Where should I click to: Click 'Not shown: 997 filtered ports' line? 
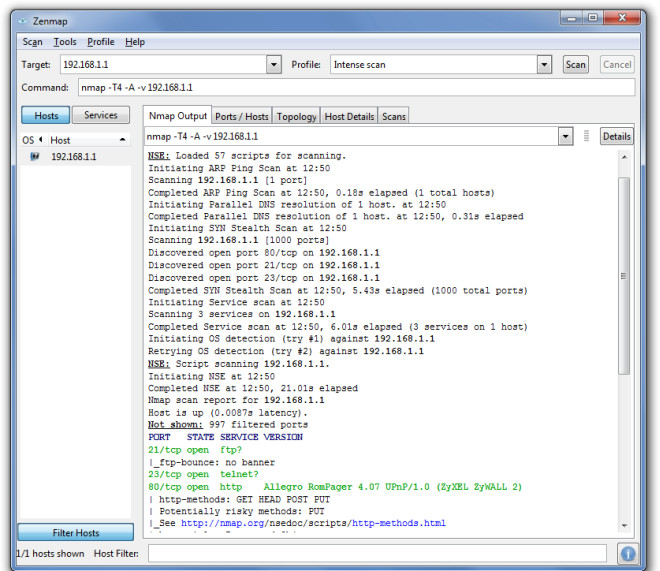click(228, 425)
